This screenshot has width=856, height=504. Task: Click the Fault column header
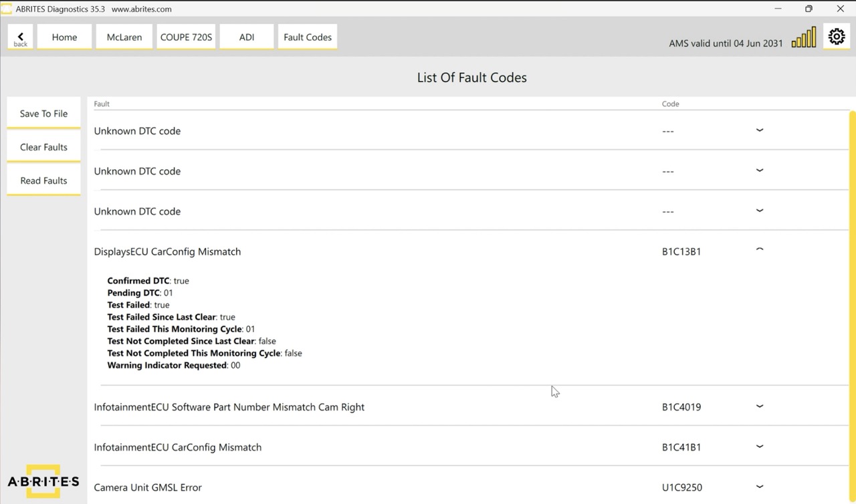coord(102,104)
